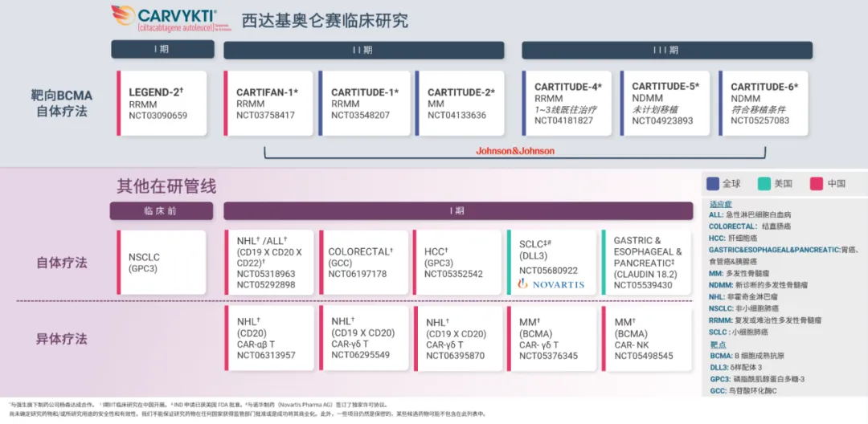Select the CARTITUDE-5 NDMM card
Image resolution: width=868 pixels, height=424 pixels.
tap(664, 103)
